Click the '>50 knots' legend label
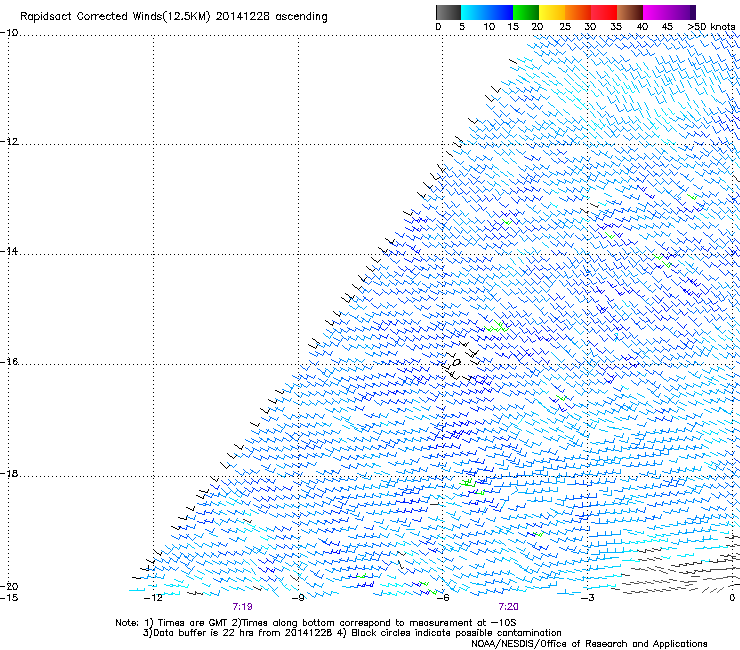Viewport: 740px width, 650px height. tap(711, 27)
